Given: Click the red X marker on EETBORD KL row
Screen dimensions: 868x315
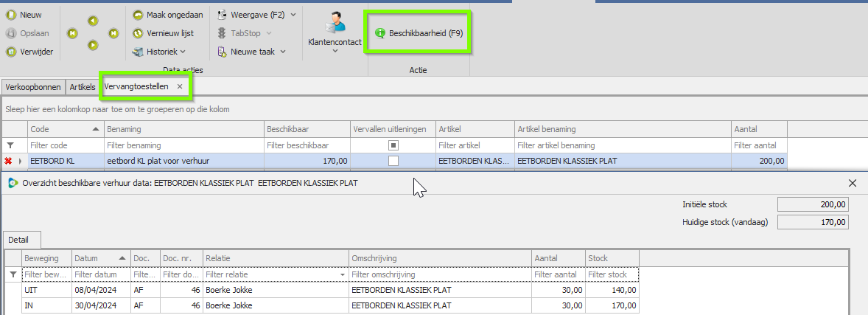Looking at the screenshot, I should 8,161.
